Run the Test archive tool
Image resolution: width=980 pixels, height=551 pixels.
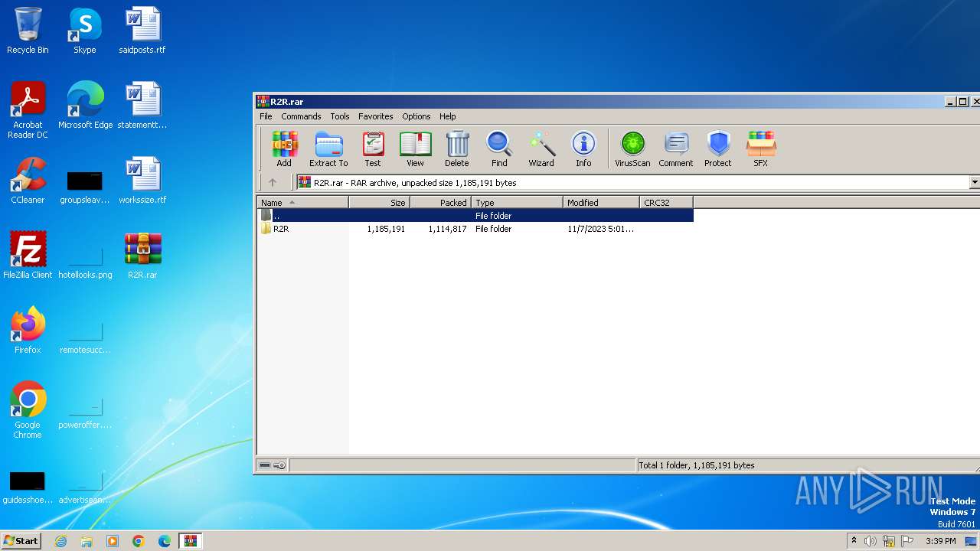[x=373, y=149]
